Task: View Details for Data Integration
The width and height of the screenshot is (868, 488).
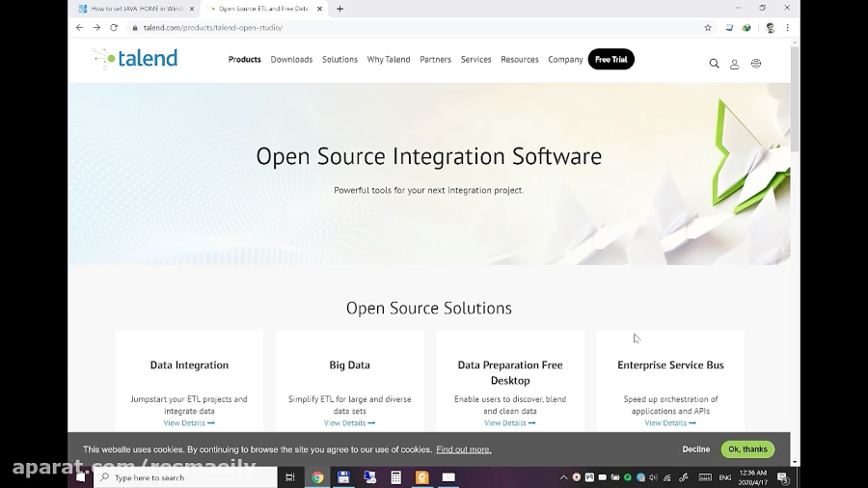Action: point(189,422)
